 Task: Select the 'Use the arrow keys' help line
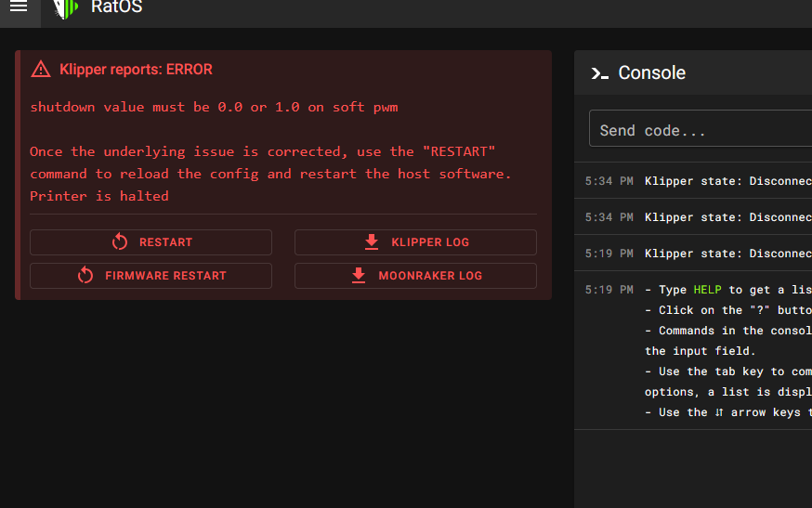(728, 412)
